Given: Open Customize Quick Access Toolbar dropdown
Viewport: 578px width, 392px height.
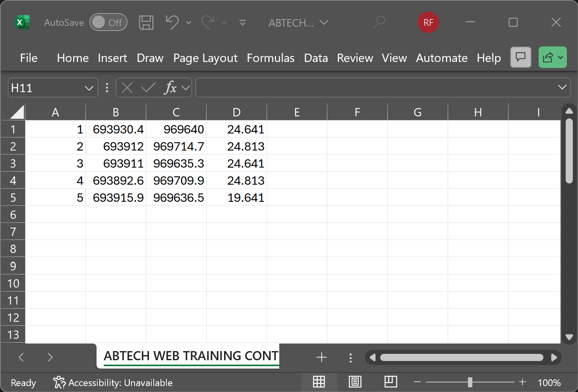Looking at the screenshot, I should 243,23.
